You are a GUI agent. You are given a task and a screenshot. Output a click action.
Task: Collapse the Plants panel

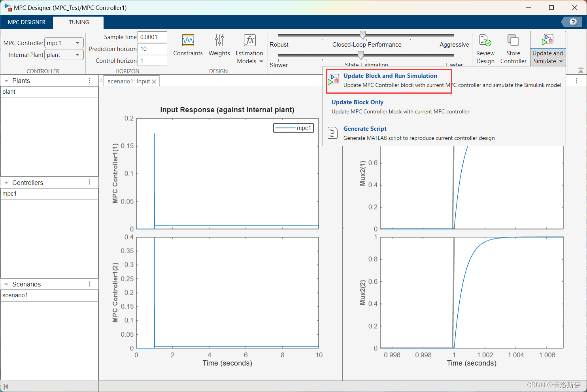(x=6, y=81)
